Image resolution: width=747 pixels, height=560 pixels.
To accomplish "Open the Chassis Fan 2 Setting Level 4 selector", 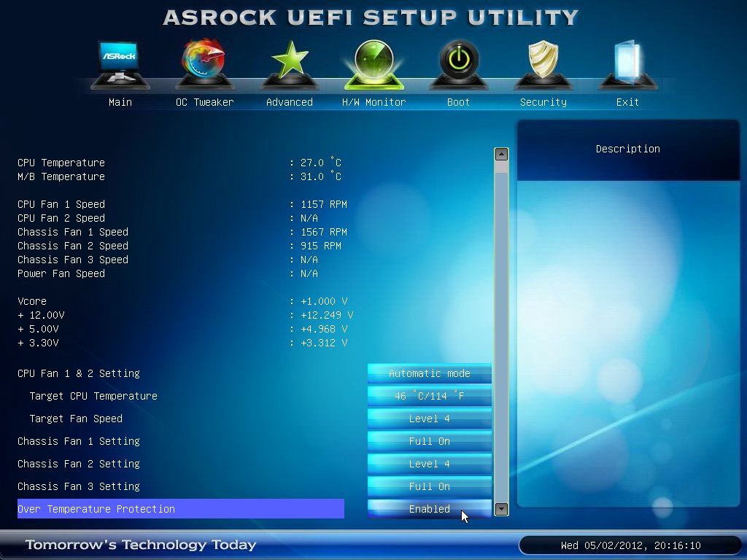I will pos(429,464).
